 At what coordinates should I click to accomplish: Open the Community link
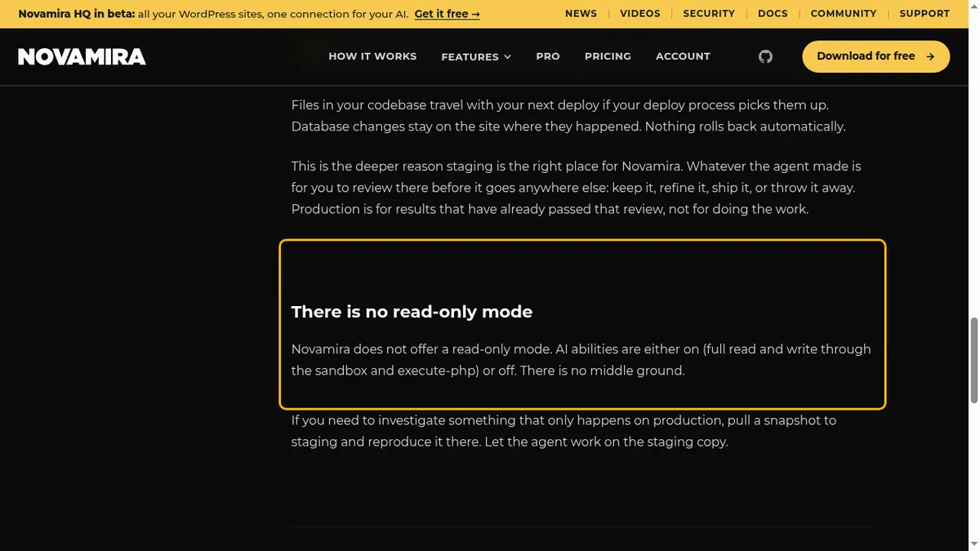coord(844,14)
